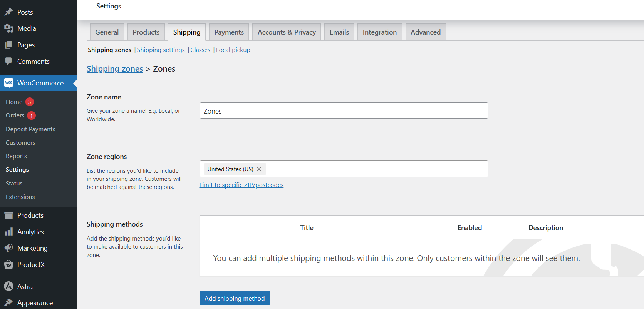Click the Add shipping method button
This screenshot has width=644, height=309.
click(235, 298)
